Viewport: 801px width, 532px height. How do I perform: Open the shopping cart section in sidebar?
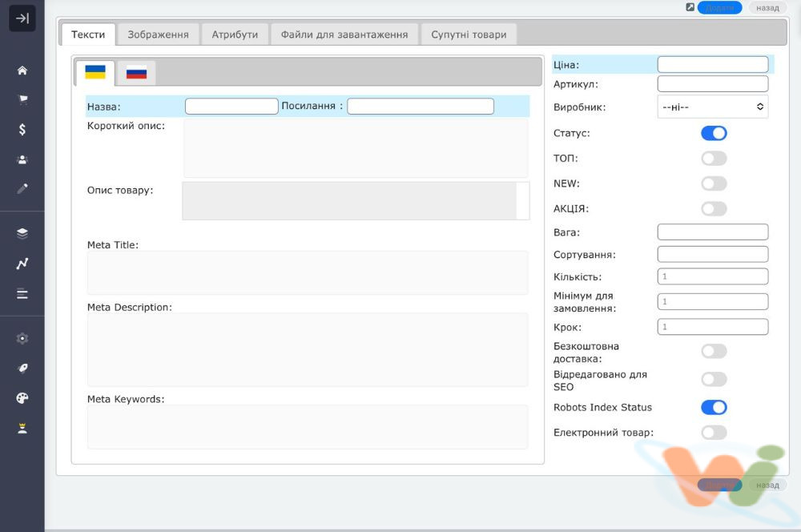click(22, 100)
